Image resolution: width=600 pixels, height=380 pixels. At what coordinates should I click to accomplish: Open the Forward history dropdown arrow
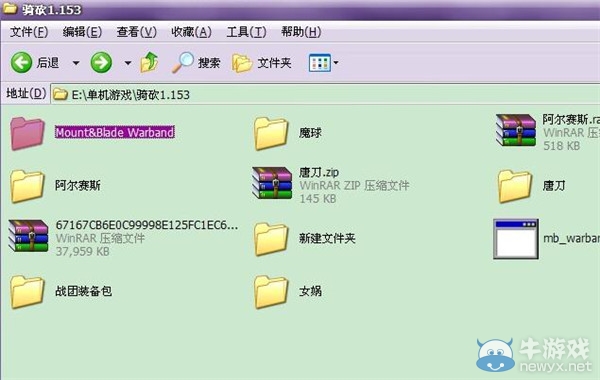[x=128, y=63]
